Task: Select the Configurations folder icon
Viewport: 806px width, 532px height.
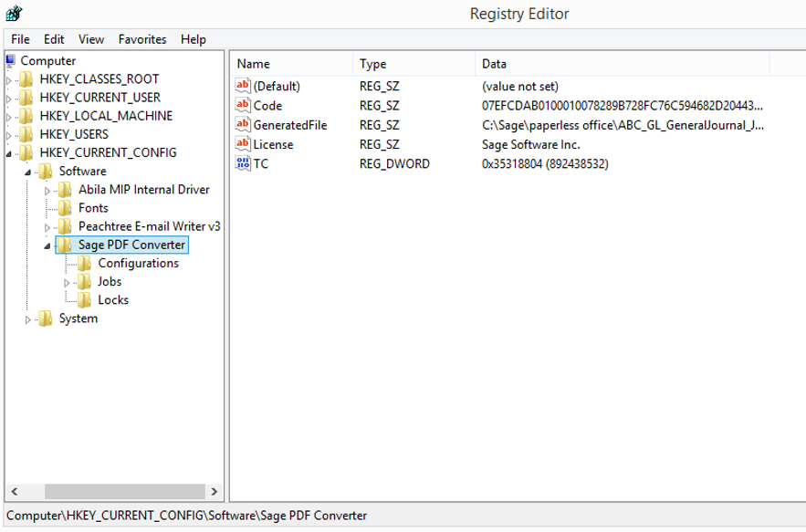Action: tap(84, 264)
